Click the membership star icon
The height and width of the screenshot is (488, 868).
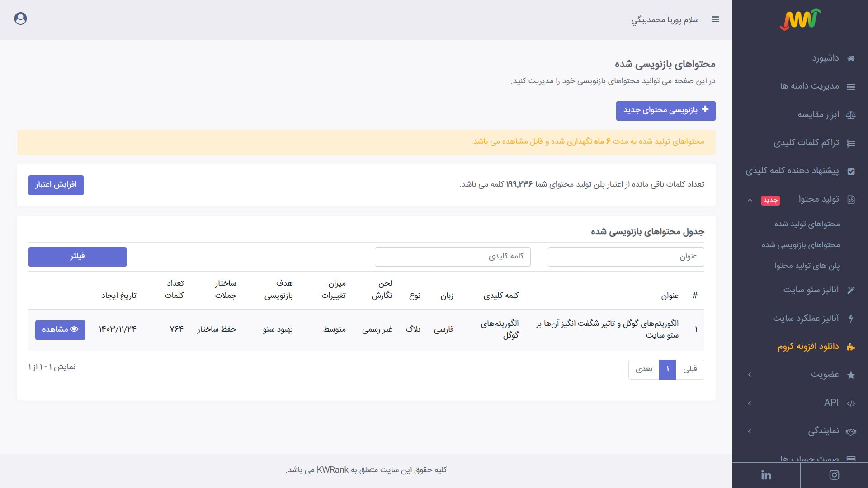(x=851, y=375)
